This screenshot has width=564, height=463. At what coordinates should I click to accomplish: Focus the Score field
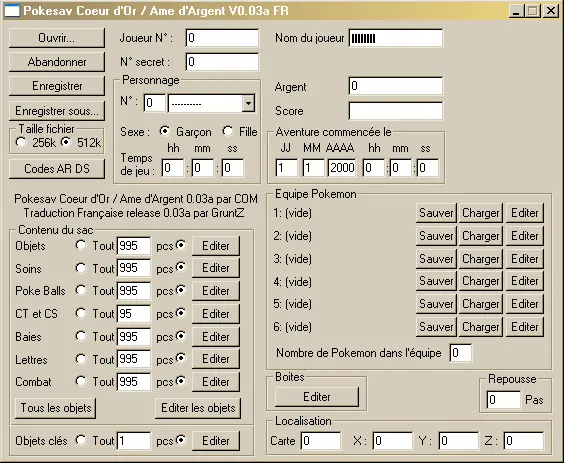tap(396, 111)
